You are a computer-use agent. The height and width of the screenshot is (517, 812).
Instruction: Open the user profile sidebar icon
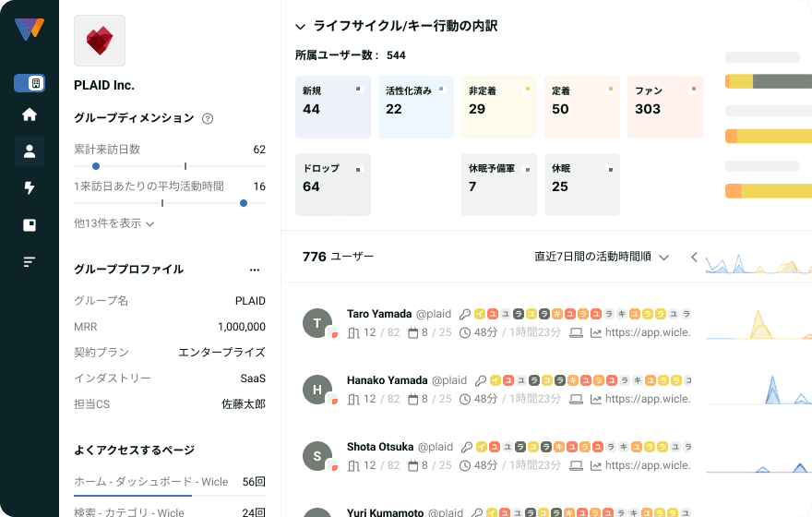[30, 151]
